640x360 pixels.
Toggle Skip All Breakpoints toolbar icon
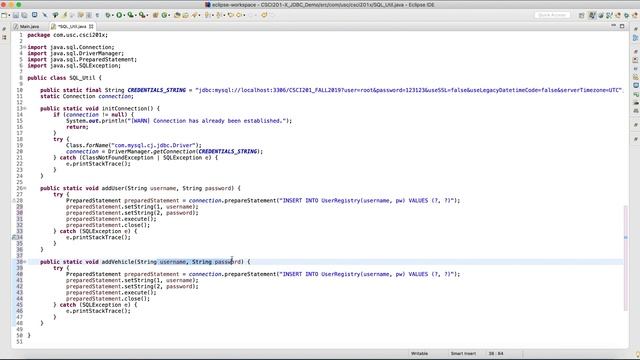tap(45, 15)
